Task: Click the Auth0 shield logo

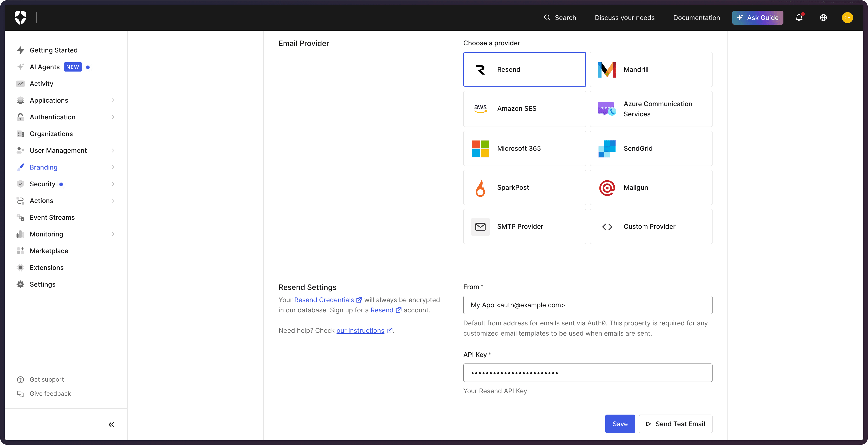Action: (20, 17)
